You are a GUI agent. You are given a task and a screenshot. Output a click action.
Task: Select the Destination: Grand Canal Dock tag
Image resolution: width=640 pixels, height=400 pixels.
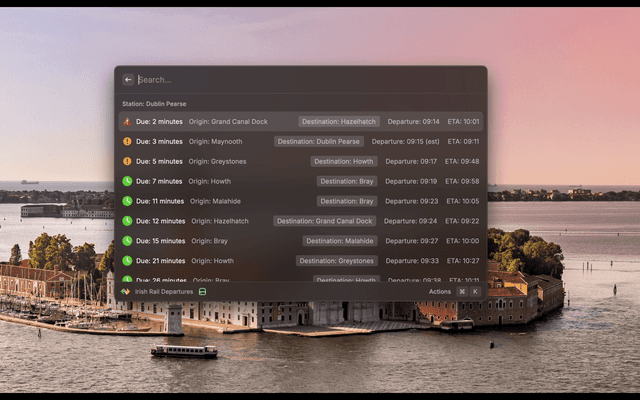[x=325, y=221]
